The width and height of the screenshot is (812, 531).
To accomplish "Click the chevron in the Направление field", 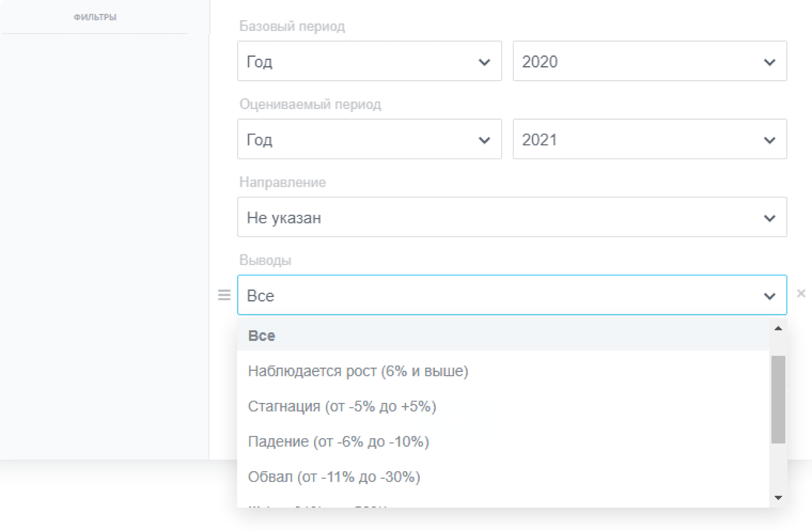I will coord(769,218).
